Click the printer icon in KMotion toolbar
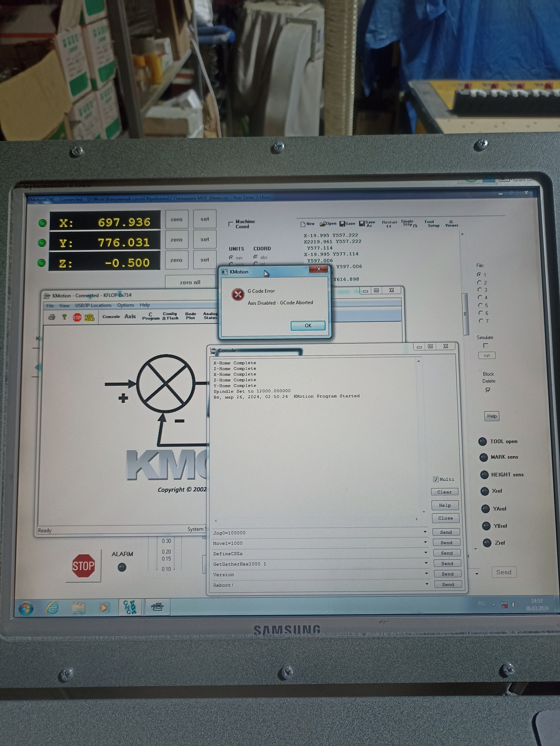The image size is (560, 746). tap(52, 317)
